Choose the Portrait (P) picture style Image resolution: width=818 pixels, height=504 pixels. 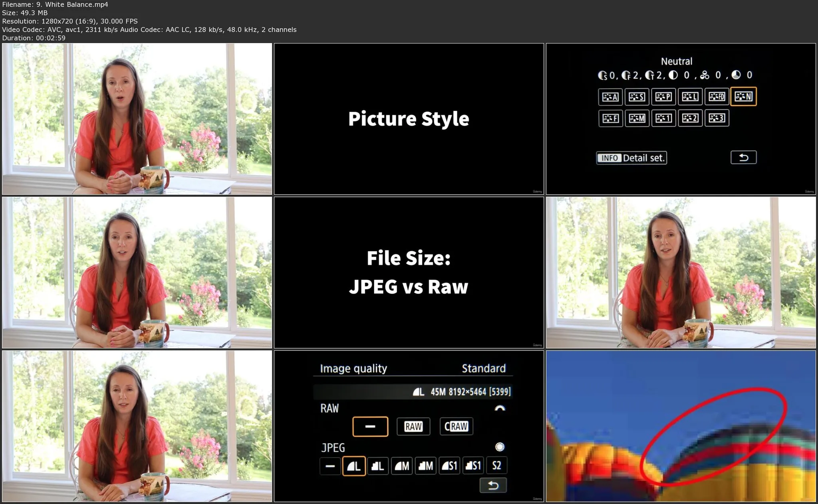point(663,97)
